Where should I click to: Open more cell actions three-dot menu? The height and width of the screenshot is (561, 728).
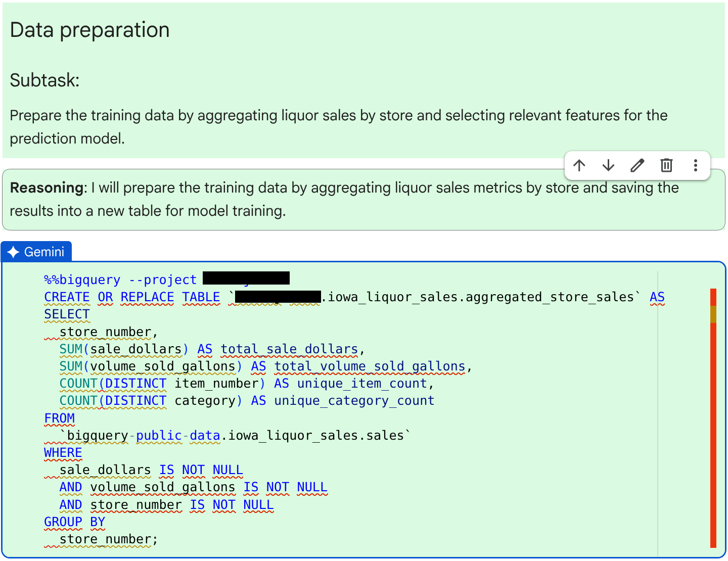click(696, 165)
